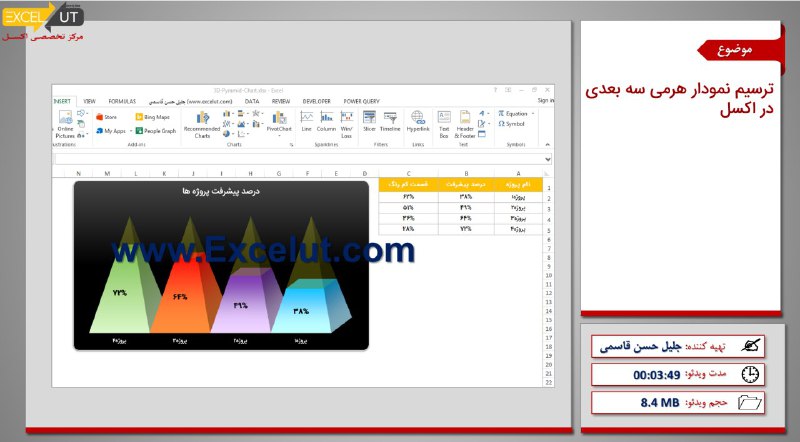
Task: Click the Ribbon Display Options icon
Action: pos(508,90)
